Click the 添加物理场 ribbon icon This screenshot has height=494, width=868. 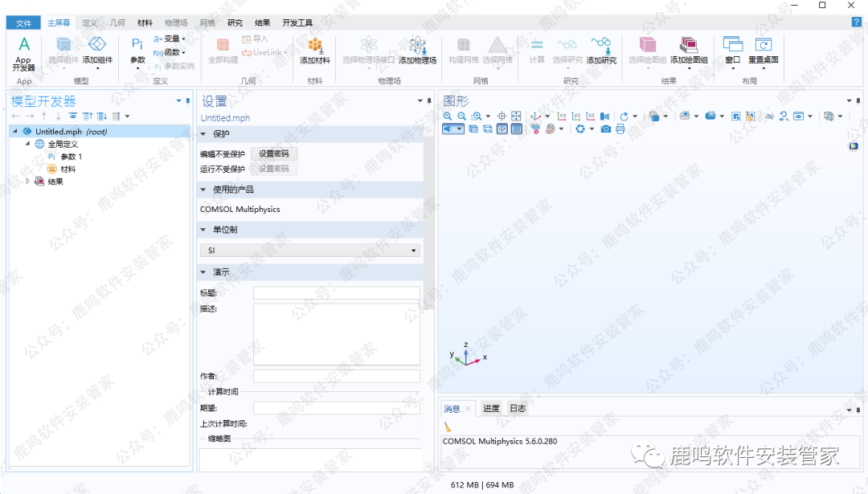point(417,50)
